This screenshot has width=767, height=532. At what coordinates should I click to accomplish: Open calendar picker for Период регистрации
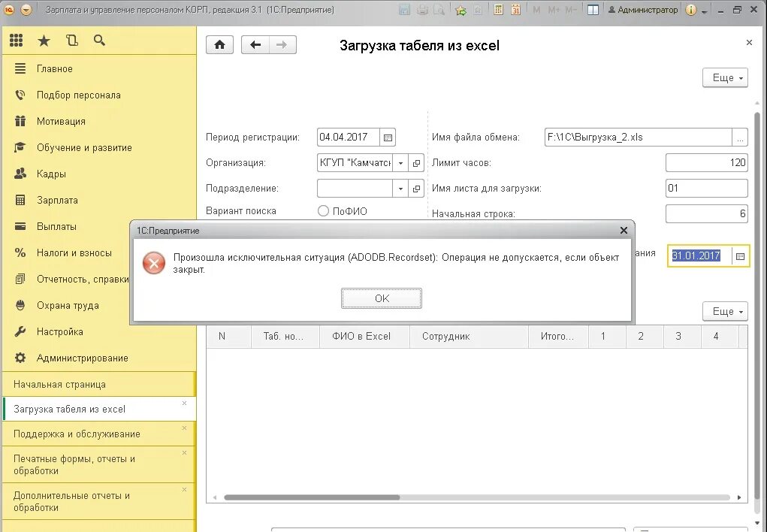click(388, 138)
